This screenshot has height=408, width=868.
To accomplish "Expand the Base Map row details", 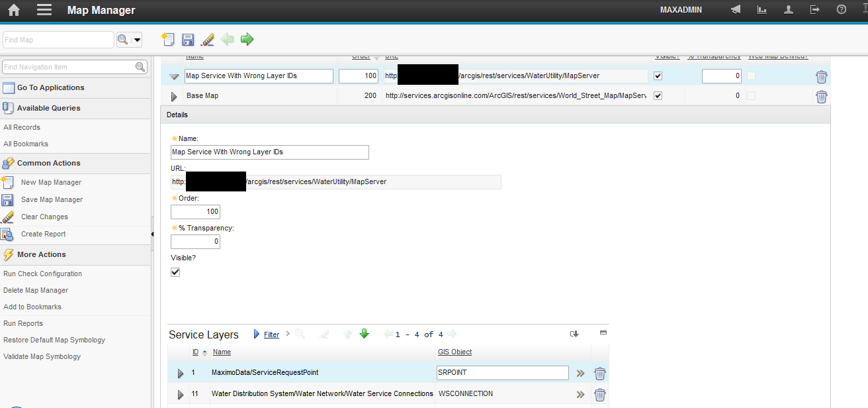I will coord(174,97).
